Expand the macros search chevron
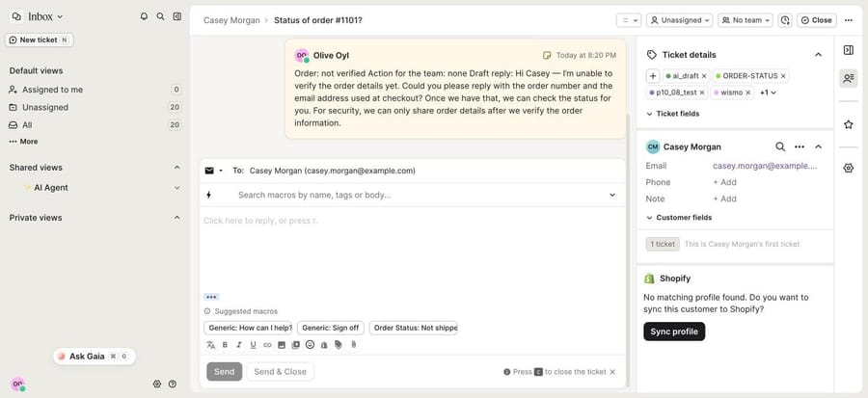Image resolution: width=868 pixels, height=398 pixels. [x=612, y=195]
